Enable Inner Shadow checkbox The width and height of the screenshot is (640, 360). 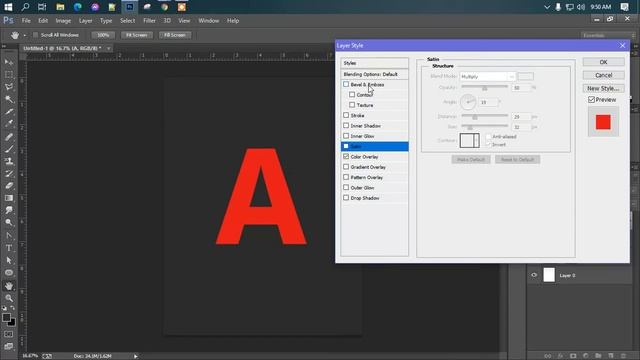pyautogui.click(x=346, y=126)
